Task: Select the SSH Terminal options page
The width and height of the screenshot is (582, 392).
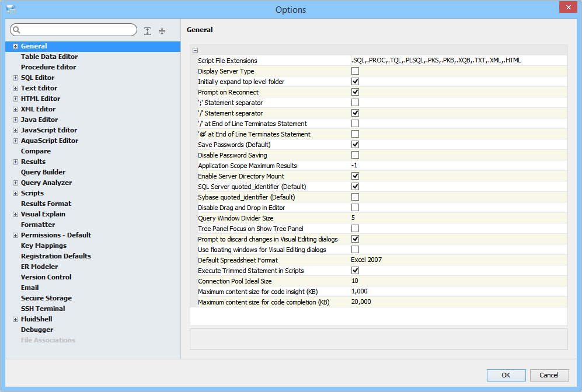Action: click(x=43, y=309)
